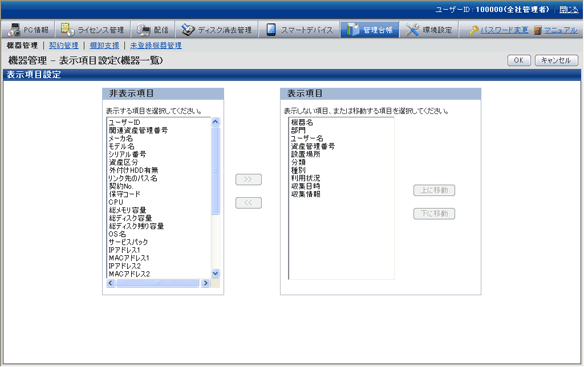Select IPアドレス1 in hidden items list
This screenshot has height=367, width=584.
coord(124,250)
